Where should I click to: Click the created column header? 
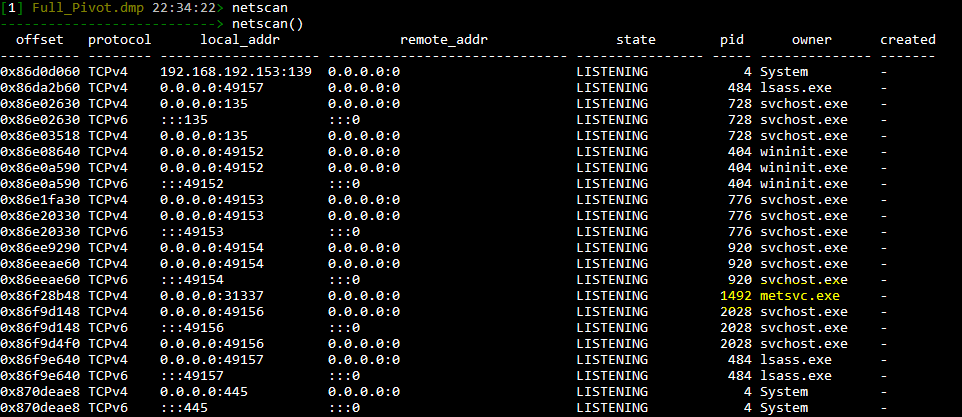click(907, 40)
